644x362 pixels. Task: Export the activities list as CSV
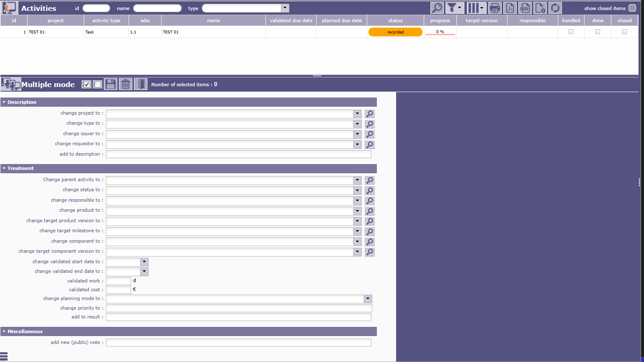tap(525, 8)
